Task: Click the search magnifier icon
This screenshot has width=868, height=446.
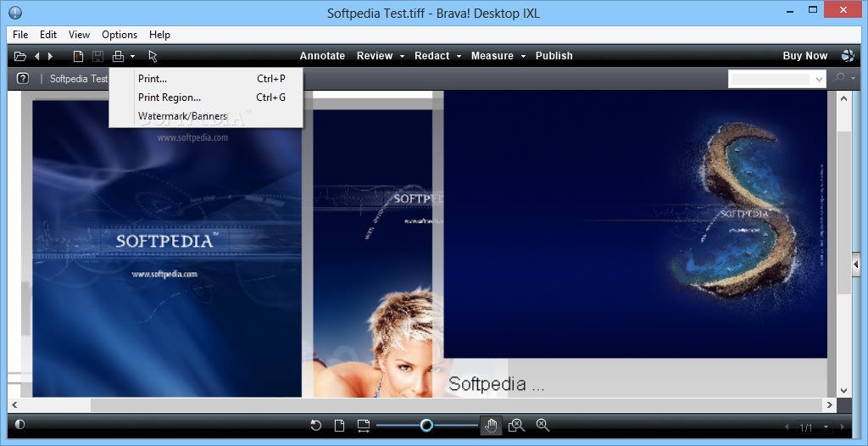Action: point(839,78)
